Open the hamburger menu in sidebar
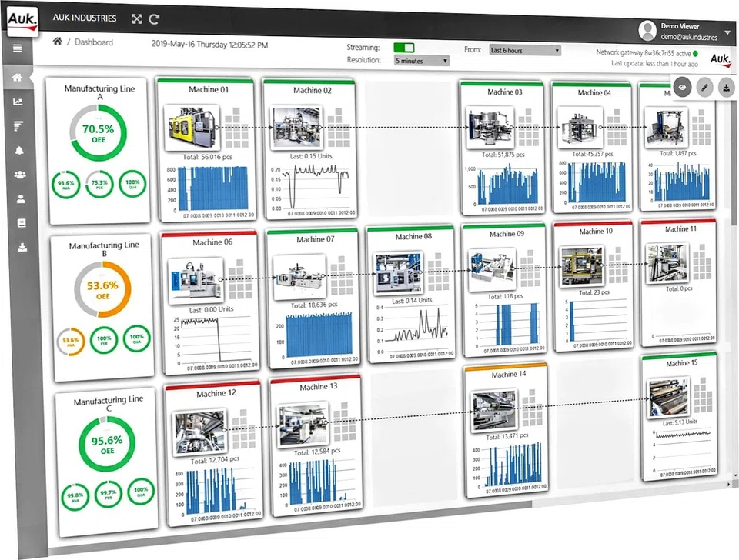 pos(17,48)
